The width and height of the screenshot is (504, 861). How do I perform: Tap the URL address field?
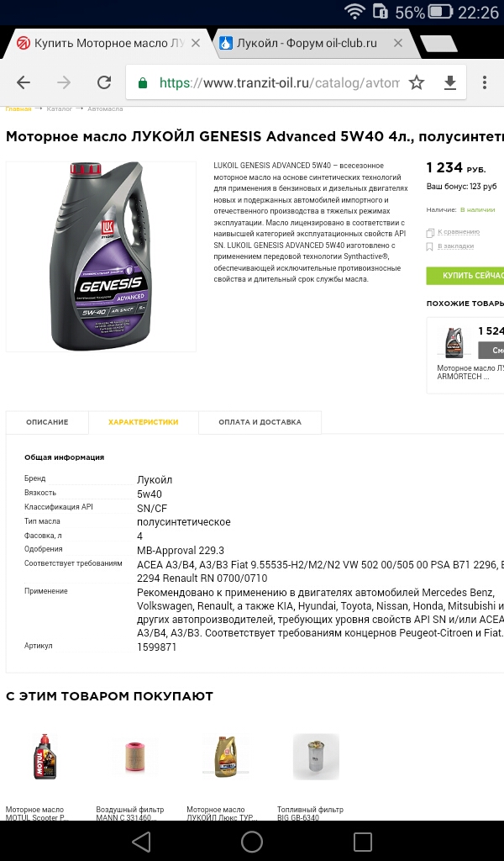click(x=279, y=83)
